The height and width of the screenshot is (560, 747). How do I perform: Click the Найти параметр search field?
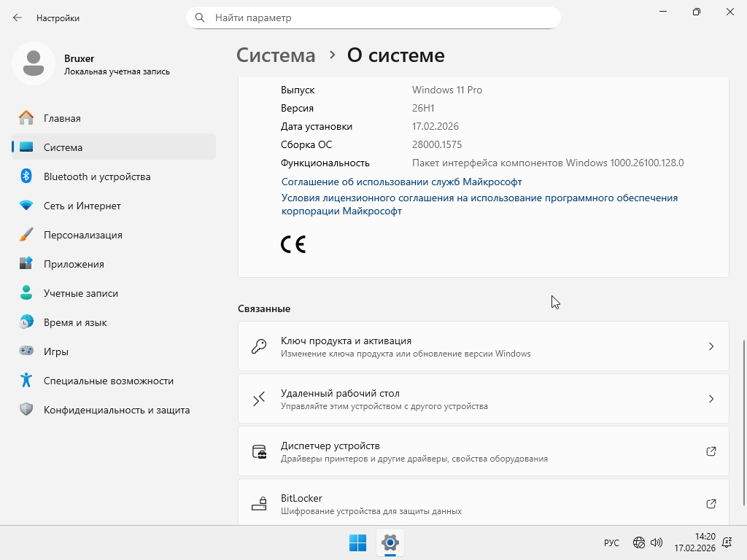pos(373,17)
